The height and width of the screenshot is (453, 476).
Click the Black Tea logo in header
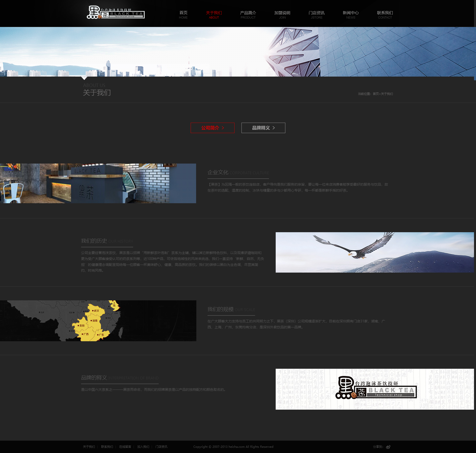point(116,13)
